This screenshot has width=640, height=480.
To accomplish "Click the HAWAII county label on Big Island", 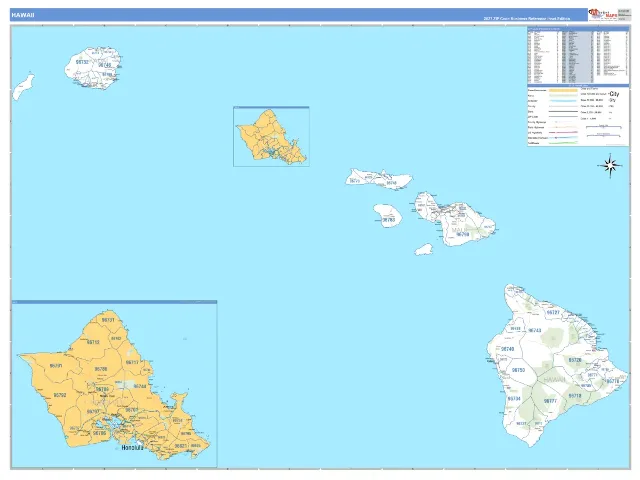I will click(x=555, y=380).
